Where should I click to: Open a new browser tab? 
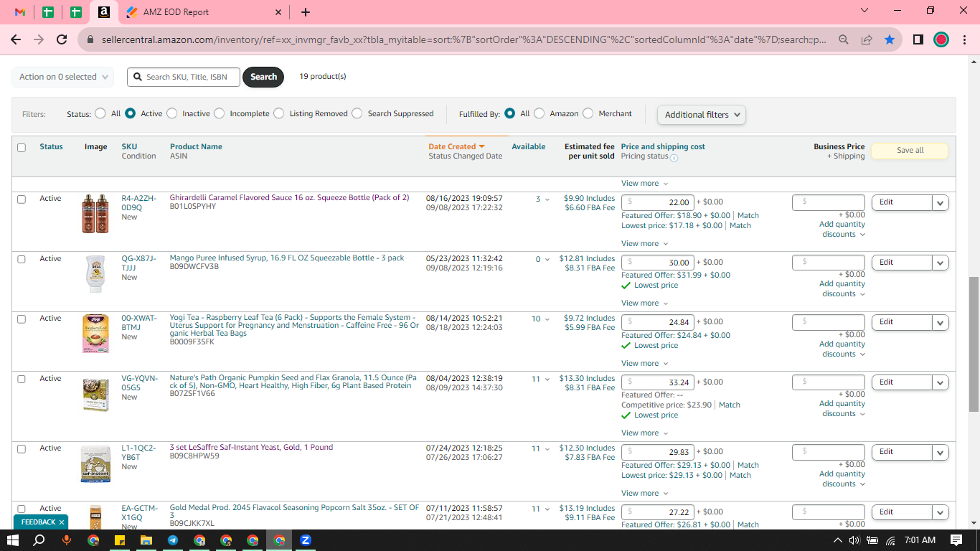point(306,12)
